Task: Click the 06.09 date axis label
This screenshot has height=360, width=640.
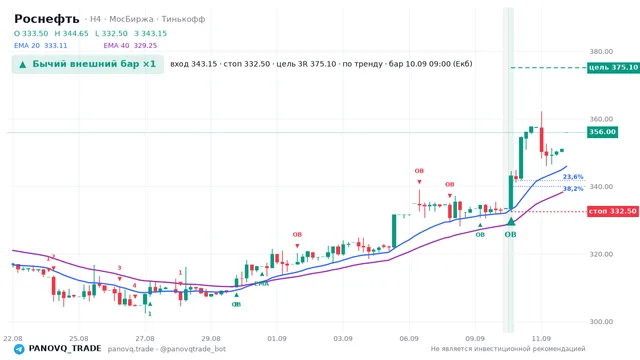Action: click(x=409, y=338)
